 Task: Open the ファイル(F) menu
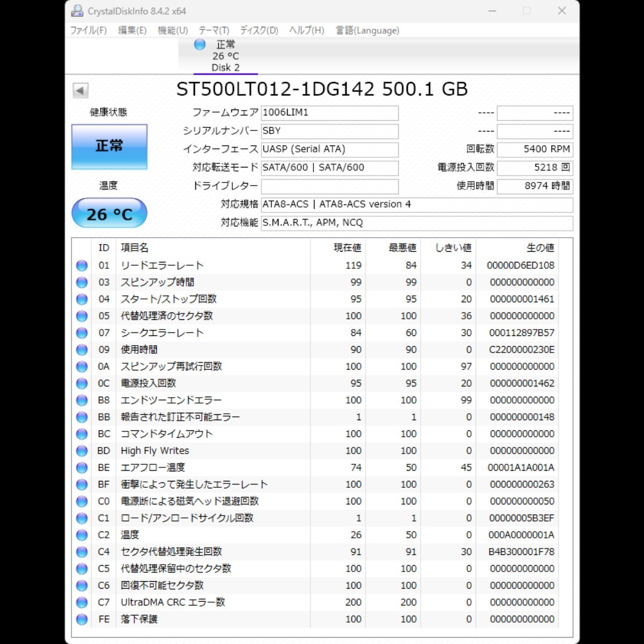pyautogui.click(x=89, y=31)
